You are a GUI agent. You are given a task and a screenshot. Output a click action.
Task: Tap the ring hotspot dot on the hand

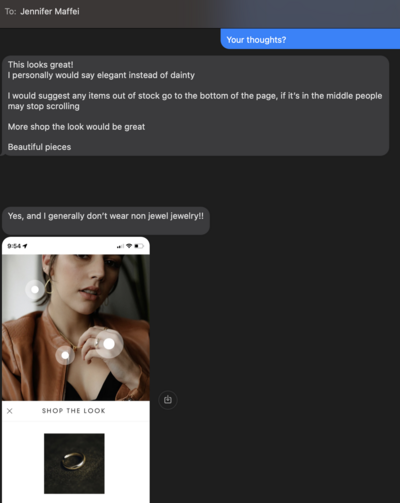(x=109, y=344)
